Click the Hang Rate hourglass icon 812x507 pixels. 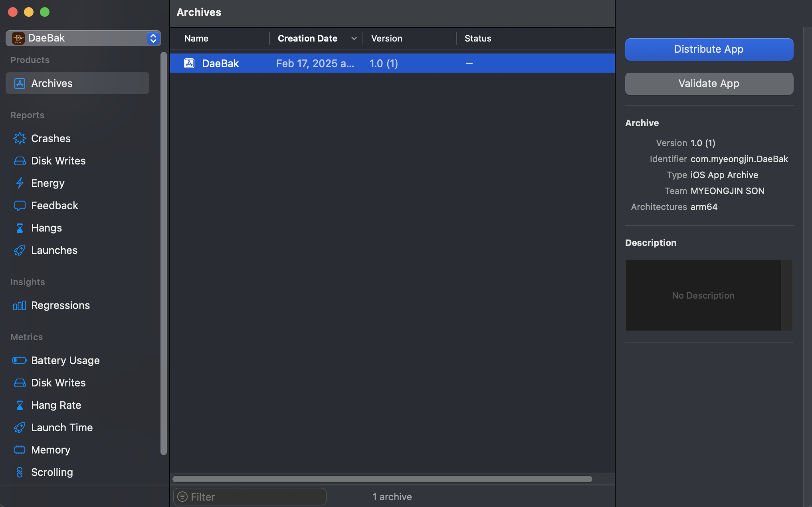coord(20,405)
